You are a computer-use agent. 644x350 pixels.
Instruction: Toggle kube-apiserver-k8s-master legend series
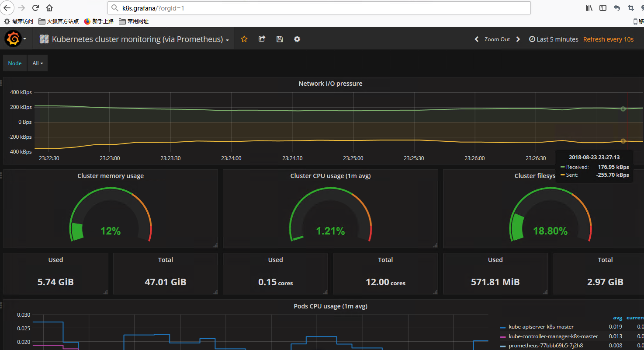pyautogui.click(x=541, y=327)
